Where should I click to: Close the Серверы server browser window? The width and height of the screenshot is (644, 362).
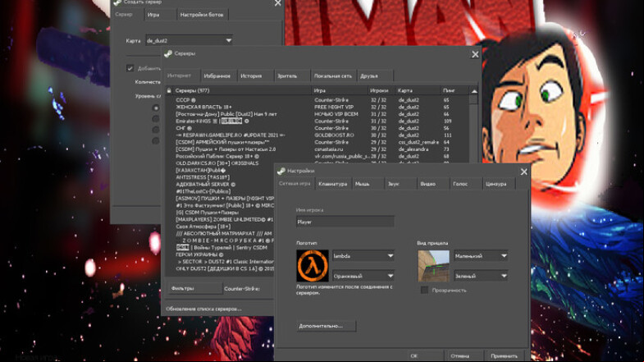[475, 54]
